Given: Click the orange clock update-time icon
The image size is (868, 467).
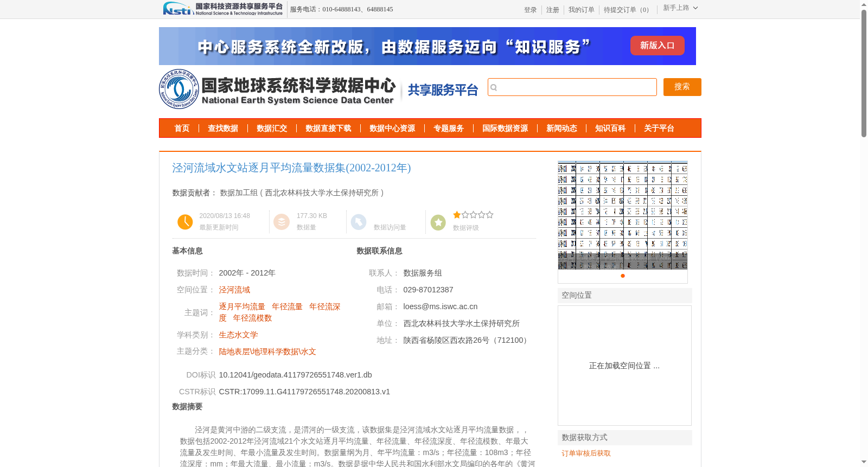Looking at the screenshot, I should point(185,222).
